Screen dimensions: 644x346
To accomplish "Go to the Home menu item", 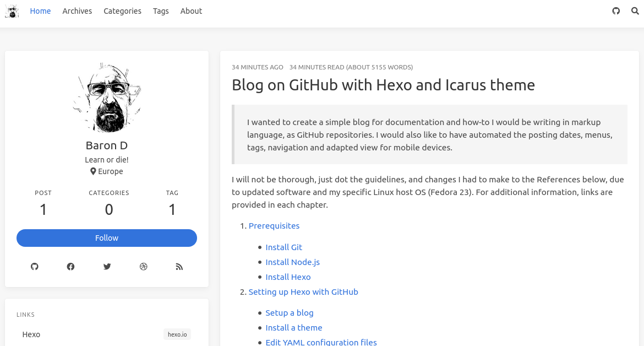I will pyautogui.click(x=40, y=11).
